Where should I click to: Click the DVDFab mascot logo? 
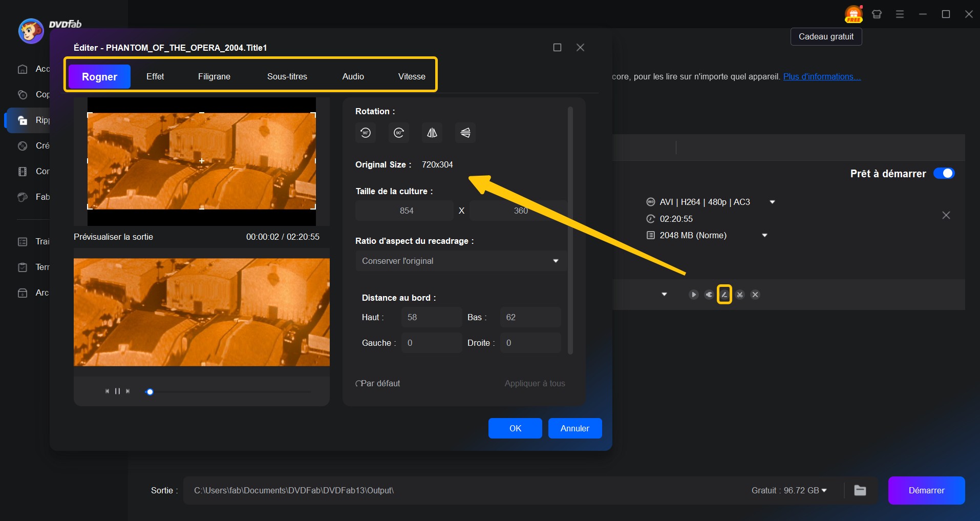pos(31,31)
